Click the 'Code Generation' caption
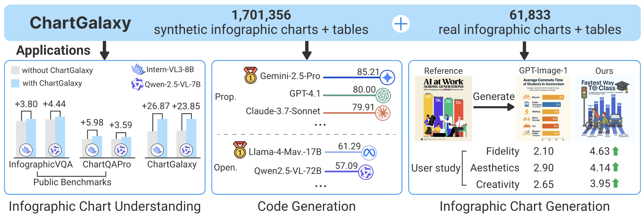 (306, 206)
